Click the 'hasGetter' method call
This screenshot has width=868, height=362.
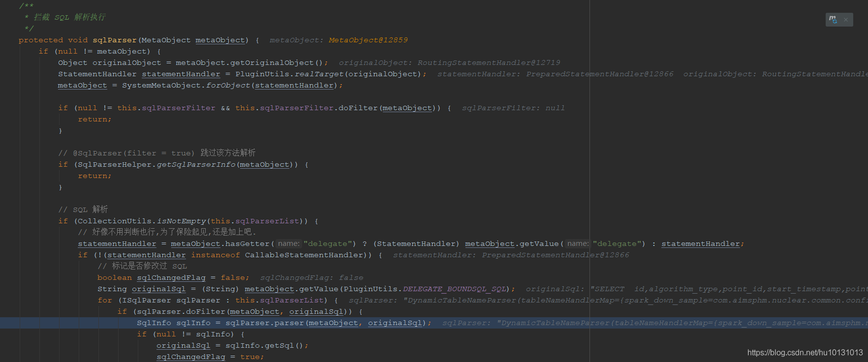[248, 244]
